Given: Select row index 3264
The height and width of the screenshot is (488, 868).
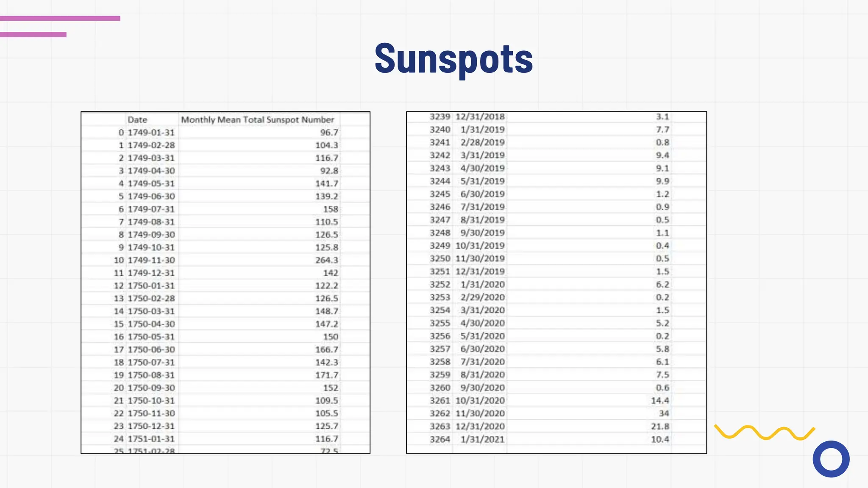Looking at the screenshot, I should point(440,439).
